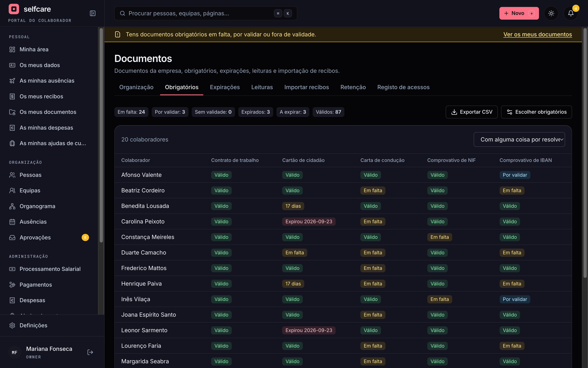Click the sidebar scrollbar thumb

(x=101, y=135)
